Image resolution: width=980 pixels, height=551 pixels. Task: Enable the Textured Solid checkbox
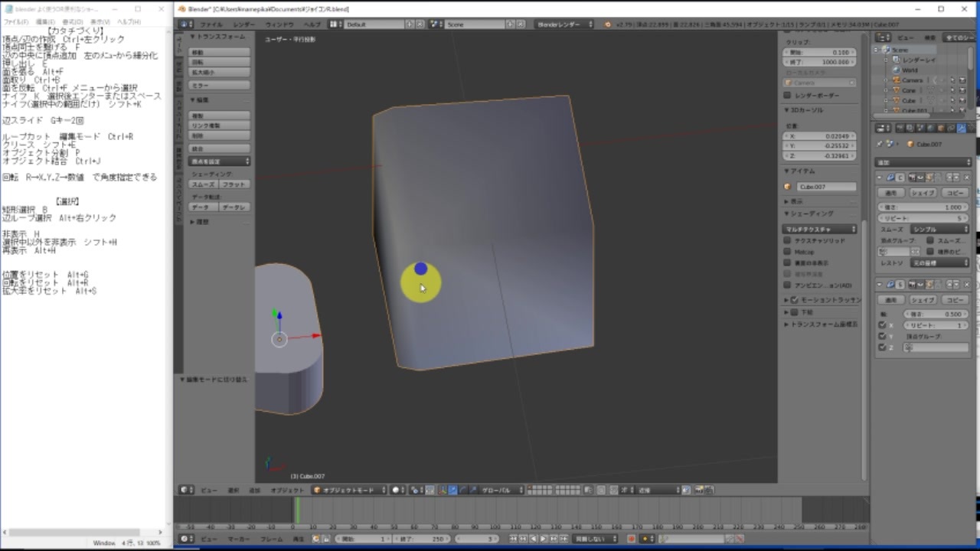click(x=787, y=240)
